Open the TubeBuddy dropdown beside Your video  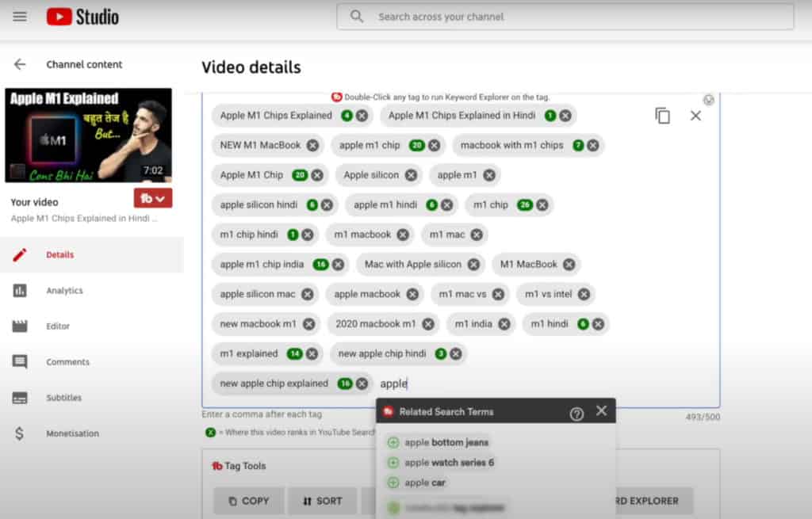[x=153, y=198]
